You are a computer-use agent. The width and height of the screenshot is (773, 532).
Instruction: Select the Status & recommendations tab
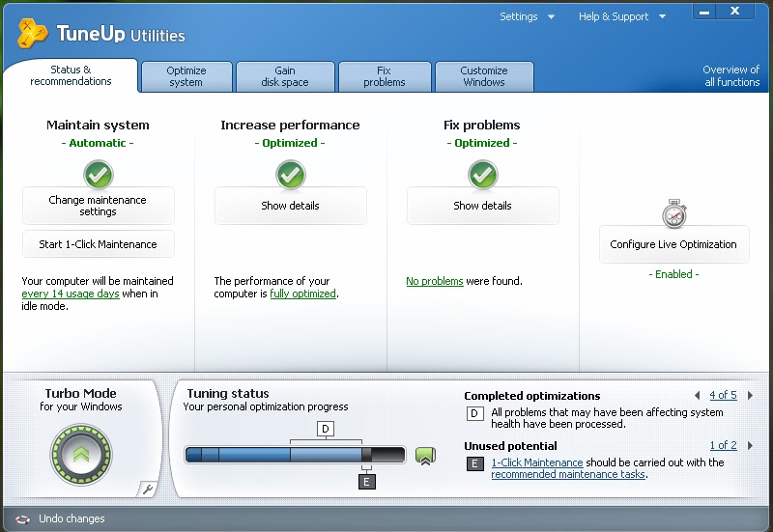click(x=71, y=75)
